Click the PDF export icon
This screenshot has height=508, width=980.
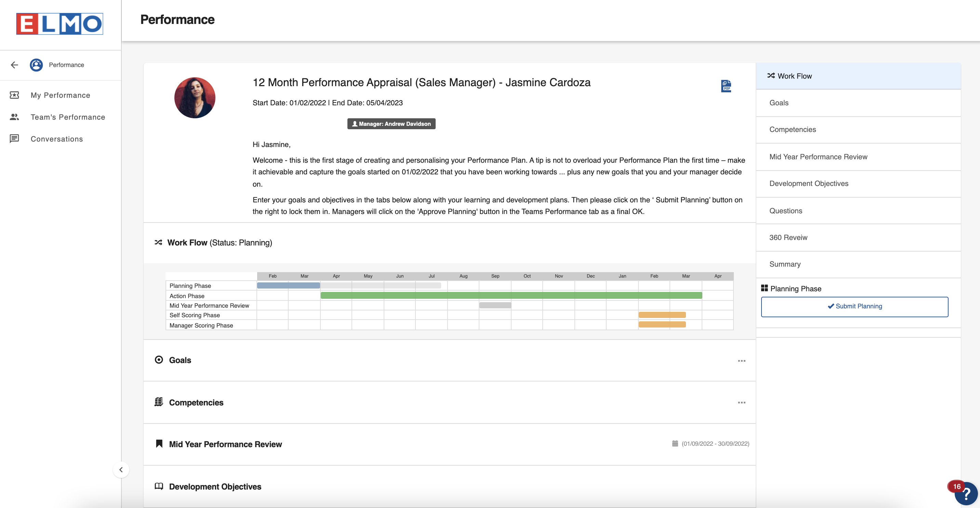tap(726, 86)
